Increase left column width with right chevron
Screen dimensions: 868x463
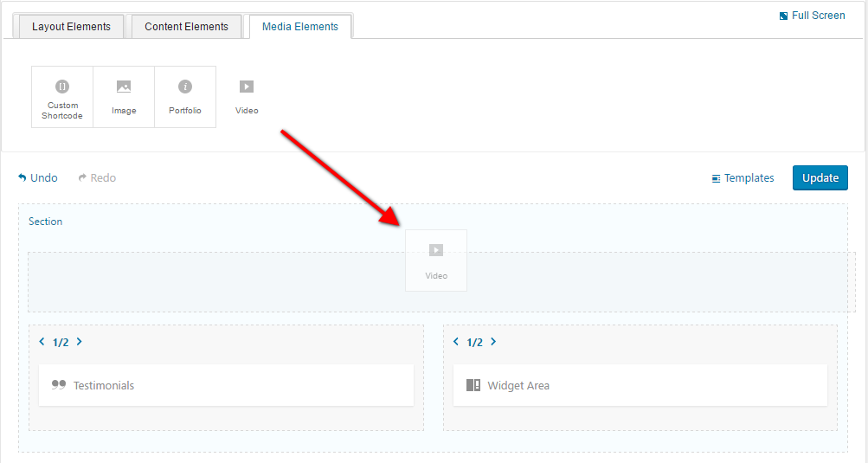pos(80,342)
